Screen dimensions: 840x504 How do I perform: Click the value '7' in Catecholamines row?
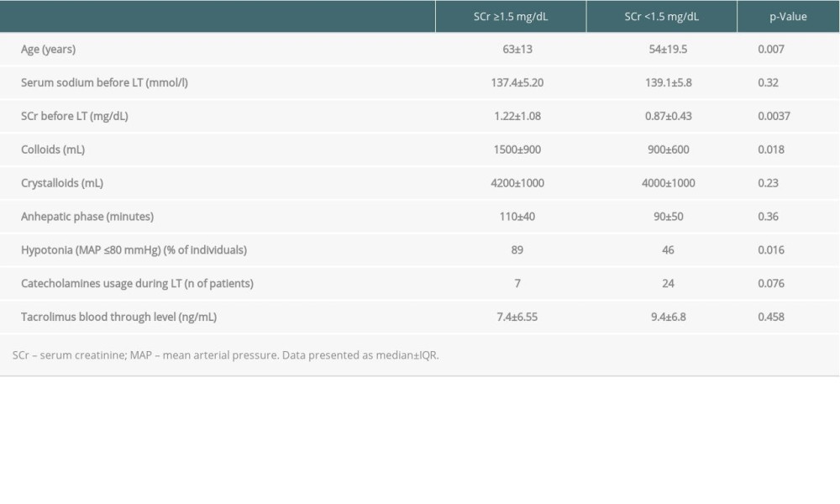click(x=517, y=283)
